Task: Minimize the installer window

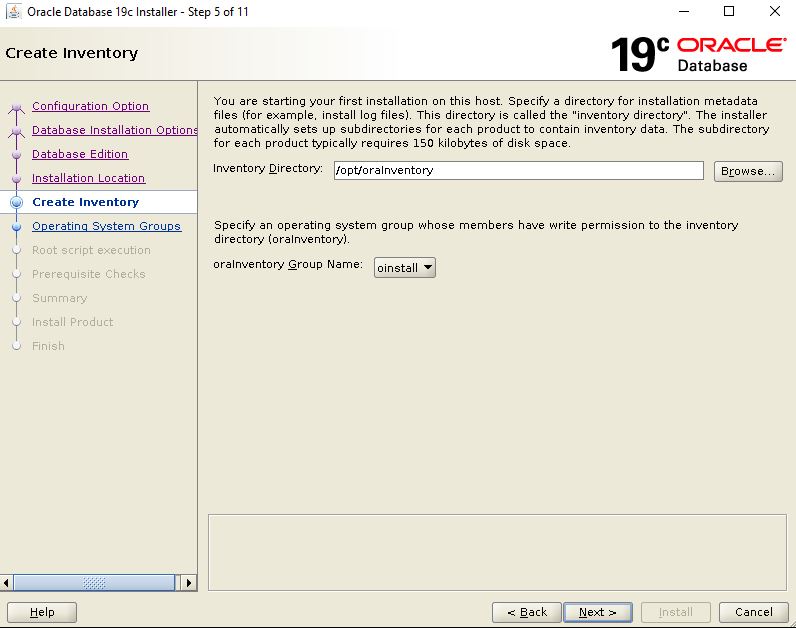Action: (684, 11)
